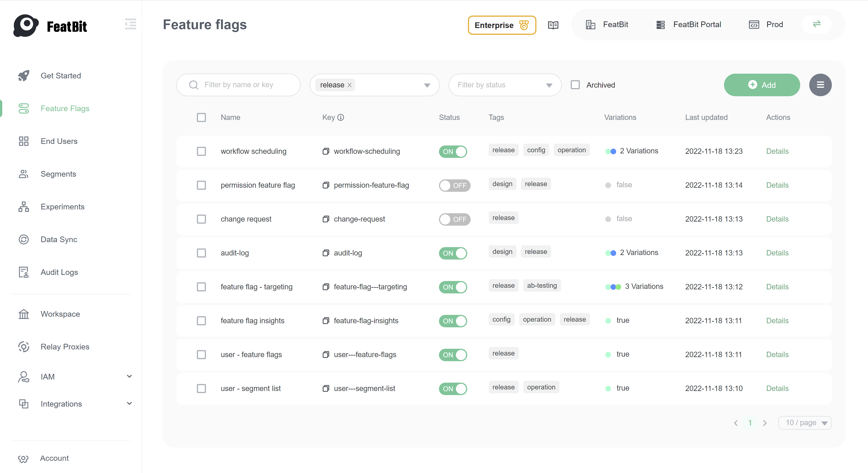Copy the user---feature-flags key
Viewport: 868px width, 473px height.
[x=325, y=354]
